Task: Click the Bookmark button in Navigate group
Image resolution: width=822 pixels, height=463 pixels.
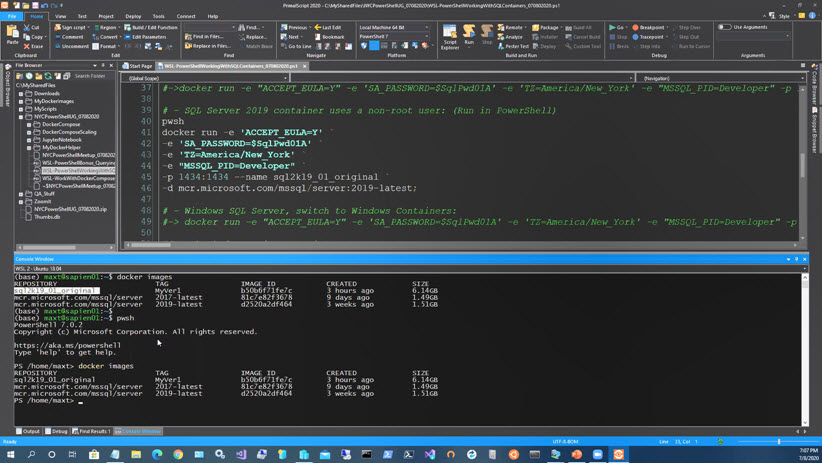Action: (329, 37)
